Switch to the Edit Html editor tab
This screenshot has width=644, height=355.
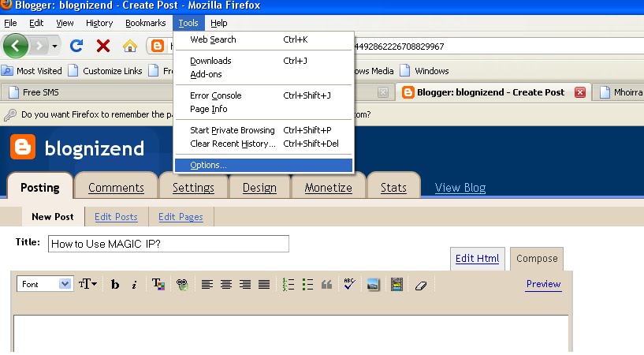(477, 259)
